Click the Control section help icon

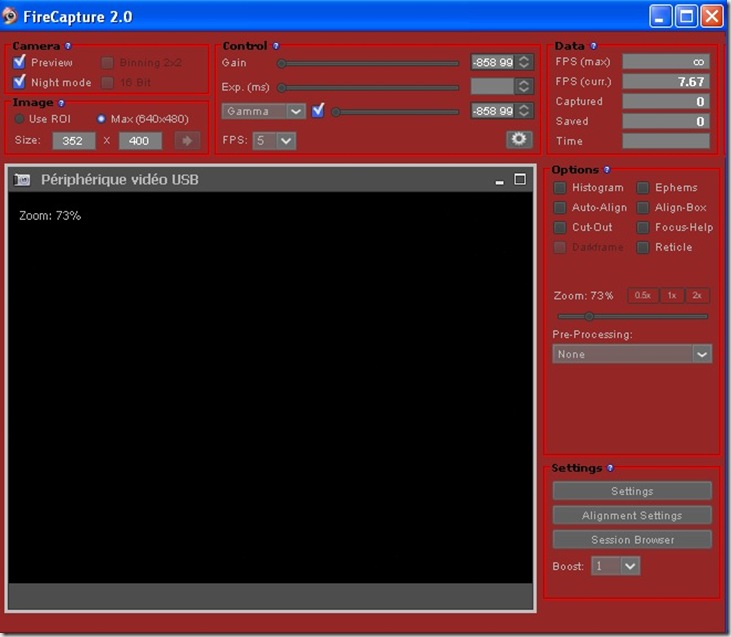pyautogui.click(x=276, y=46)
